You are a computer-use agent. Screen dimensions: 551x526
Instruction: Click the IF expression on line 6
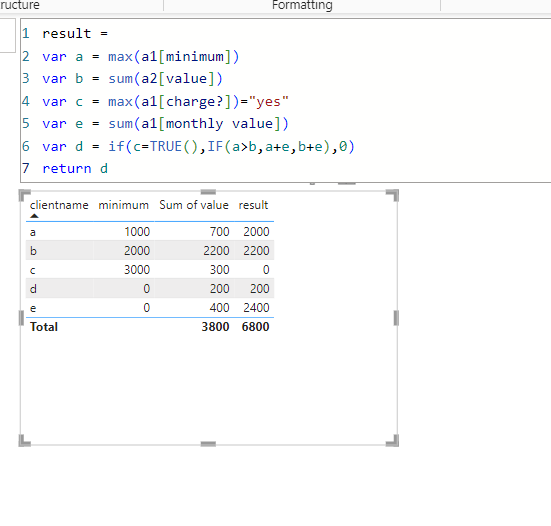click(x=231, y=147)
